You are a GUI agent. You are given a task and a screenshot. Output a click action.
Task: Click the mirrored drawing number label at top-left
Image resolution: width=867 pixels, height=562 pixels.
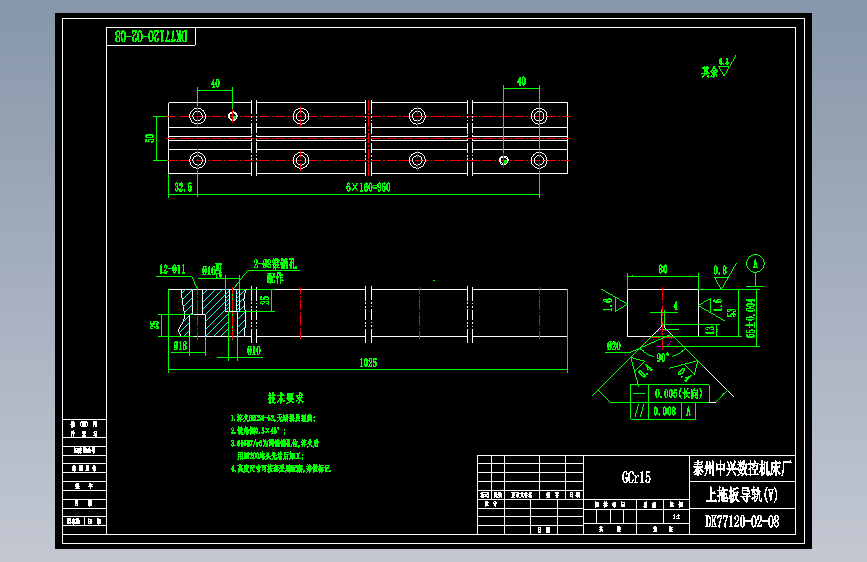point(151,37)
